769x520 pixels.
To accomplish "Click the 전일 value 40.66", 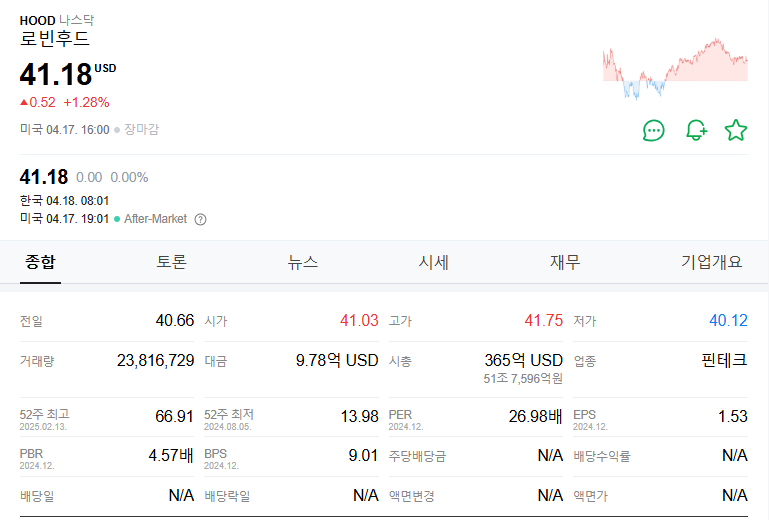I will click(x=175, y=320).
